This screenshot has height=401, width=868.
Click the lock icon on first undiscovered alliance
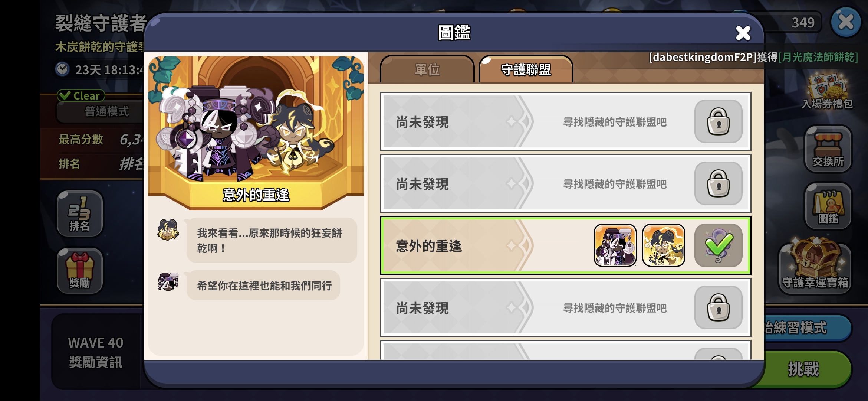[x=719, y=121]
